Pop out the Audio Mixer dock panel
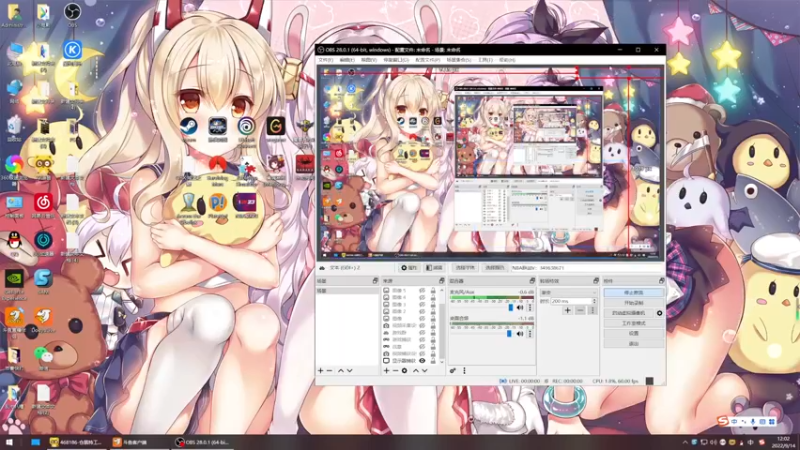800x450 pixels. [532, 281]
